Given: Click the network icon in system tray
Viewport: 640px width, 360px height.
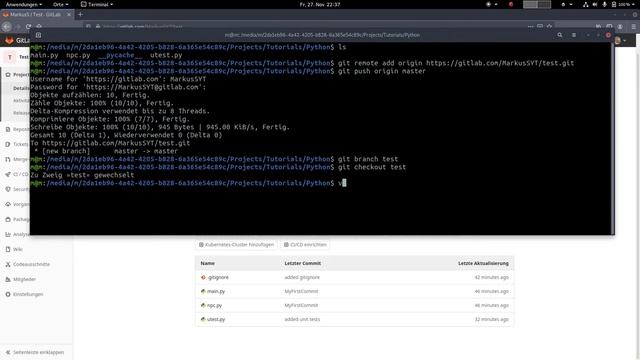Looking at the screenshot, I should [585, 4].
